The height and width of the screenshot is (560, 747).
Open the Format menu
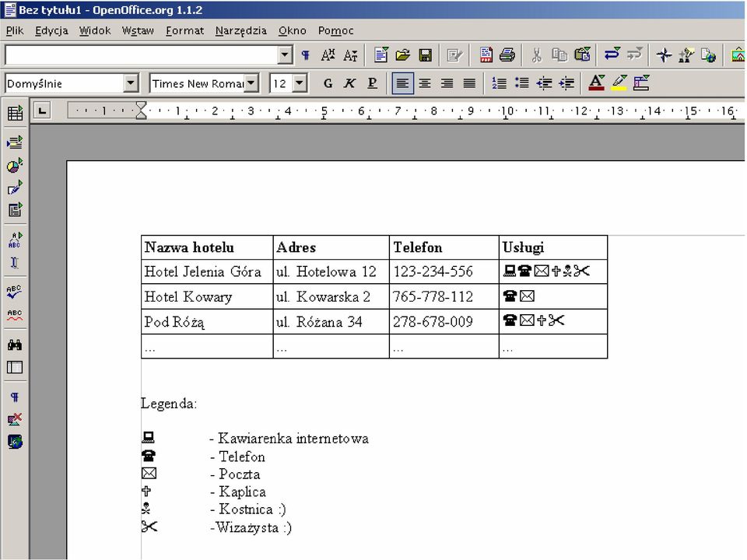point(185,30)
